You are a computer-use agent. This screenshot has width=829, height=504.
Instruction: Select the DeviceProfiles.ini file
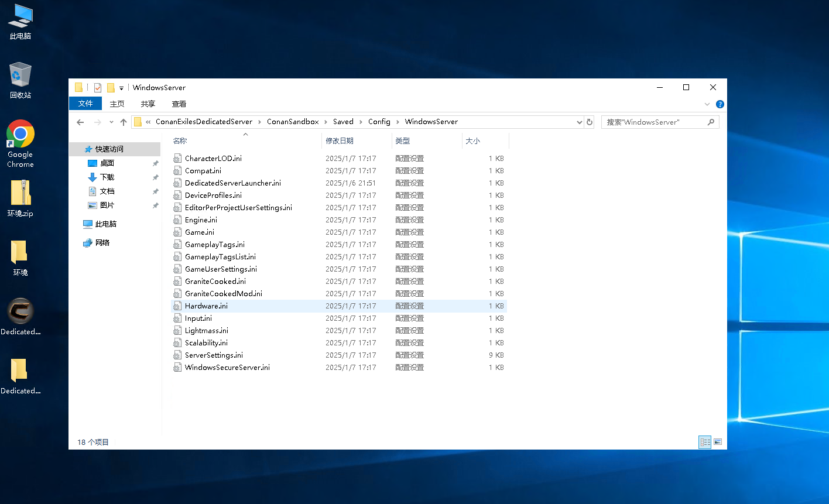[213, 196]
